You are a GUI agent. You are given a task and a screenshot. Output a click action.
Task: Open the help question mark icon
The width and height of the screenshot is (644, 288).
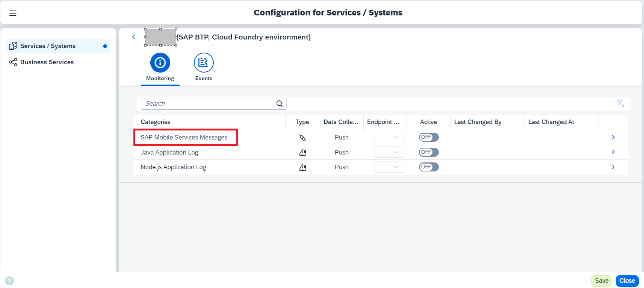click(9, 281)
